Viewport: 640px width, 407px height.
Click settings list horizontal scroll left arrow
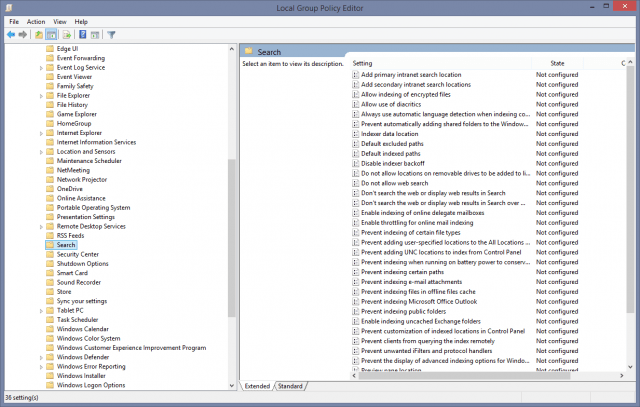(x=354, y=376)
